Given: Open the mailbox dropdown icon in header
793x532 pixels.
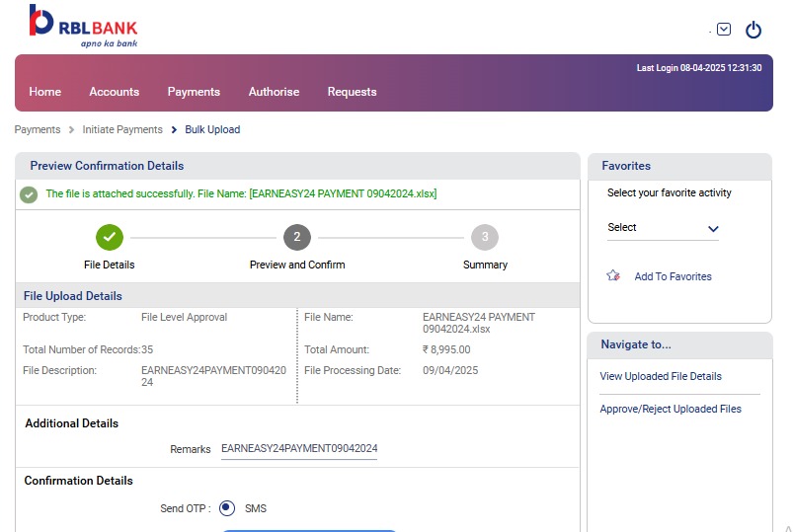Looking at the screenshot, I should (x=724, y=30).
